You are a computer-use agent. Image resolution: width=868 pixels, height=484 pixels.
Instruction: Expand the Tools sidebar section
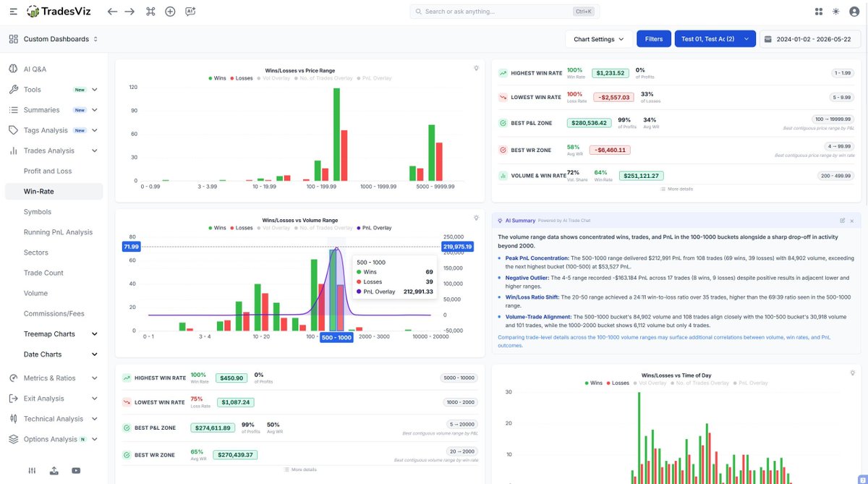click(95, 90)
